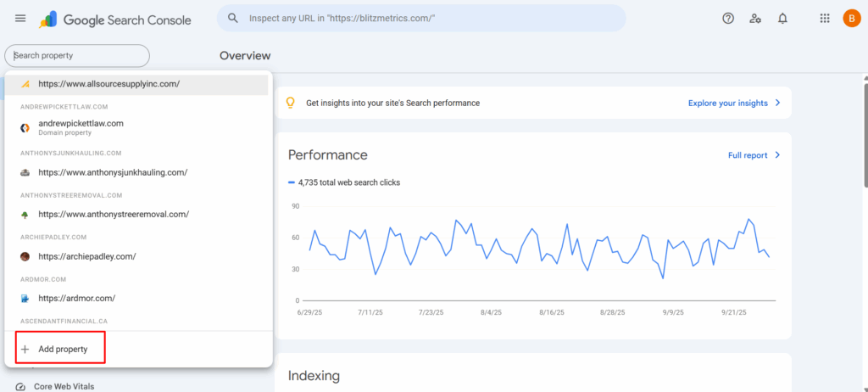The height and width of the screenshot is (392, 868).
Task: Select property https://www.allsourcesupplyinc.com/
Action: (136, 84)
